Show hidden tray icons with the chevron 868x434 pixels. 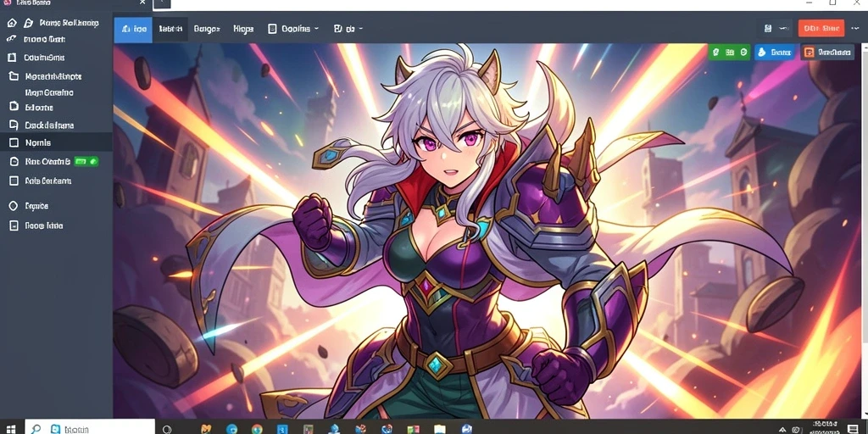[782, 429]
